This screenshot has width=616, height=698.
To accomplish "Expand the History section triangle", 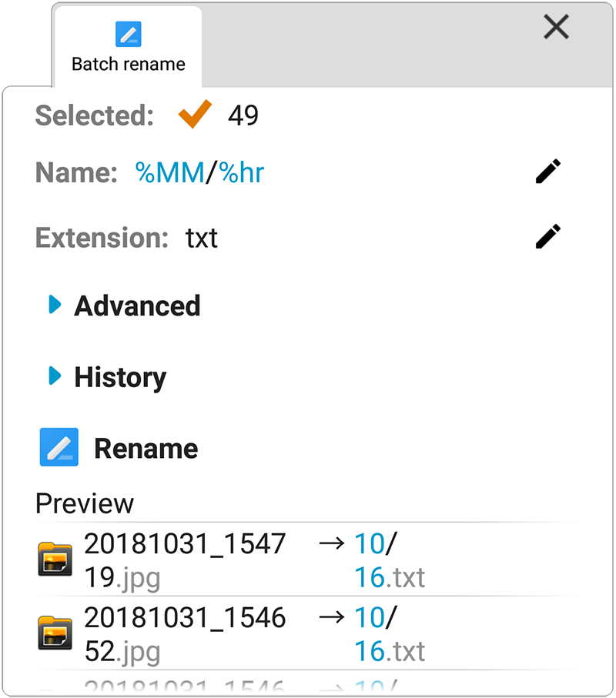I will coord(55,376).
